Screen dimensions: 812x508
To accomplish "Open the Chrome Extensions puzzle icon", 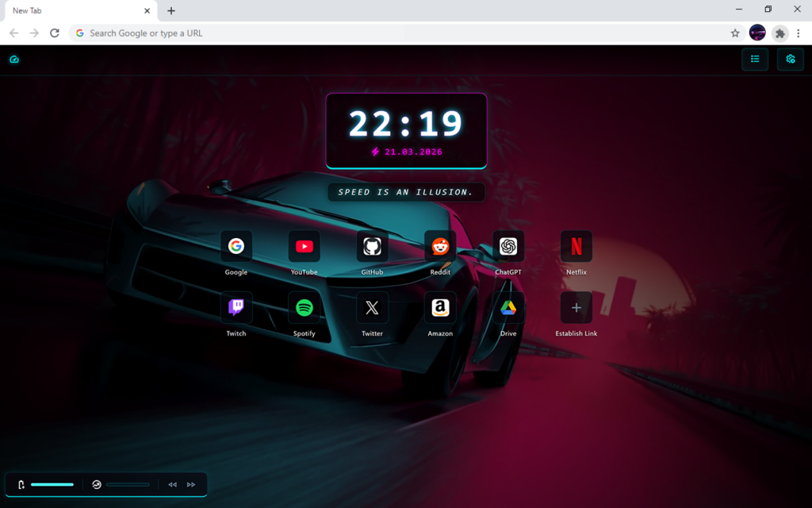I will 780,33.
